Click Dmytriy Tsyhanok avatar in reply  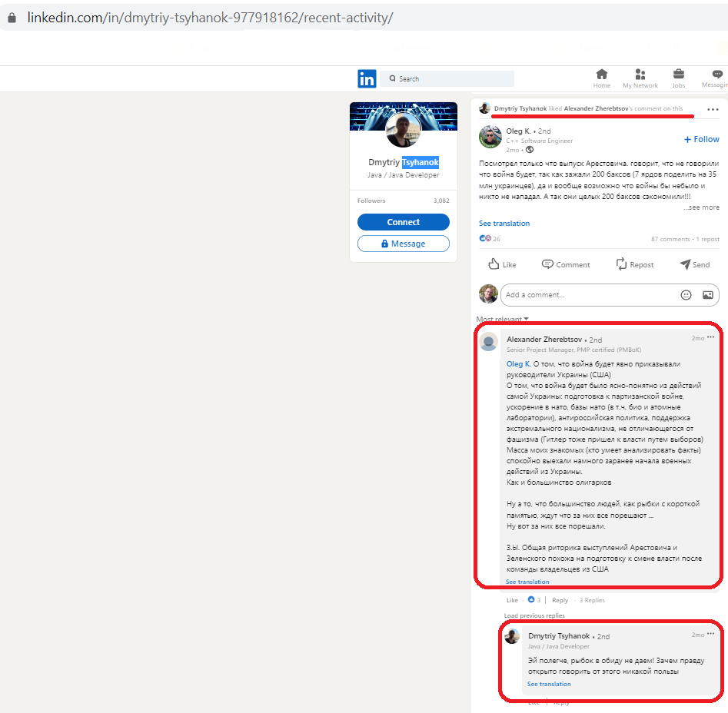(x=512, y=636)
